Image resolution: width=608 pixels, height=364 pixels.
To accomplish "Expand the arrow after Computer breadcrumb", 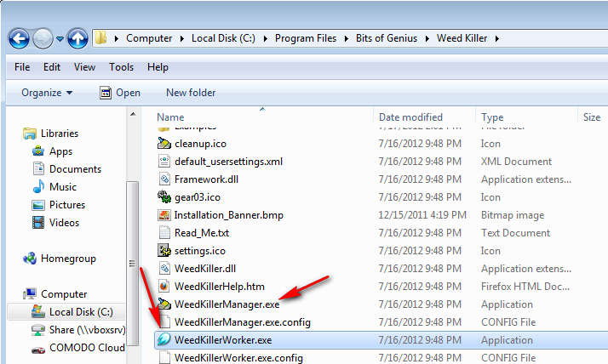I will pyautogui.click(x=182, y=39).
